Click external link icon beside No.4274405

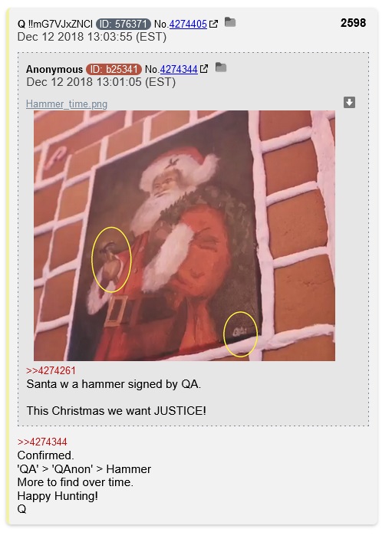click(x=213, y=24)
